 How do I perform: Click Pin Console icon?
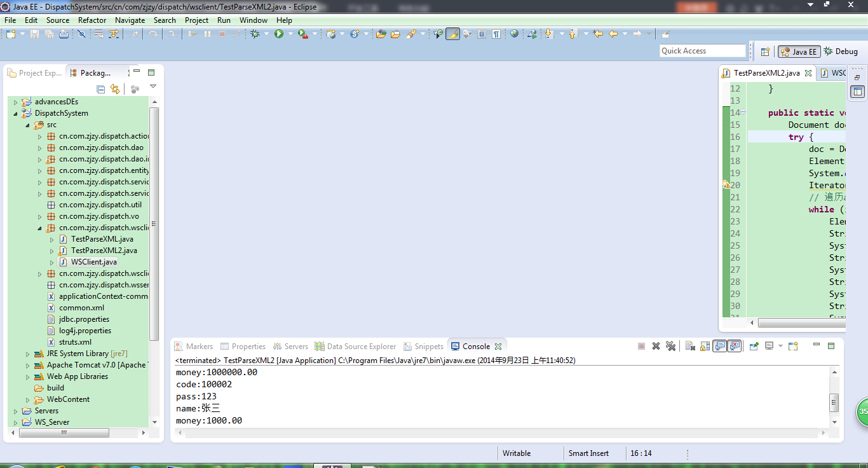(x=754, y=347)
